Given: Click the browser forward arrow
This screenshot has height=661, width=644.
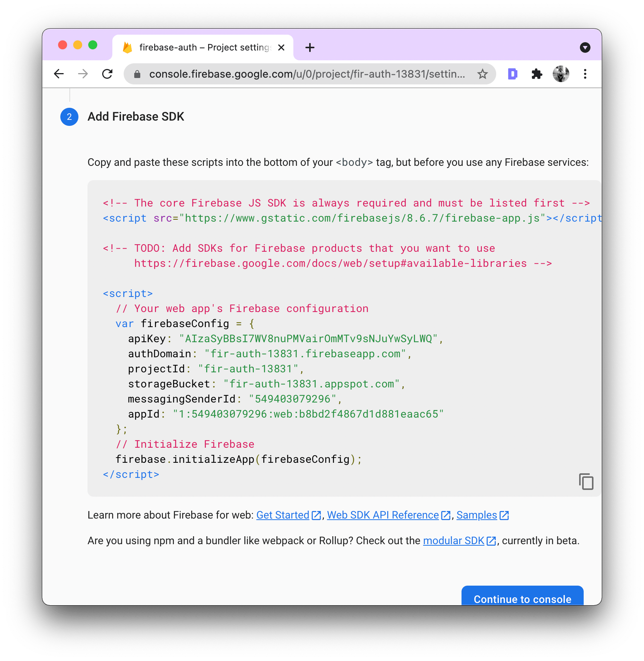Looking at the screenshot, I should point(83,74).
